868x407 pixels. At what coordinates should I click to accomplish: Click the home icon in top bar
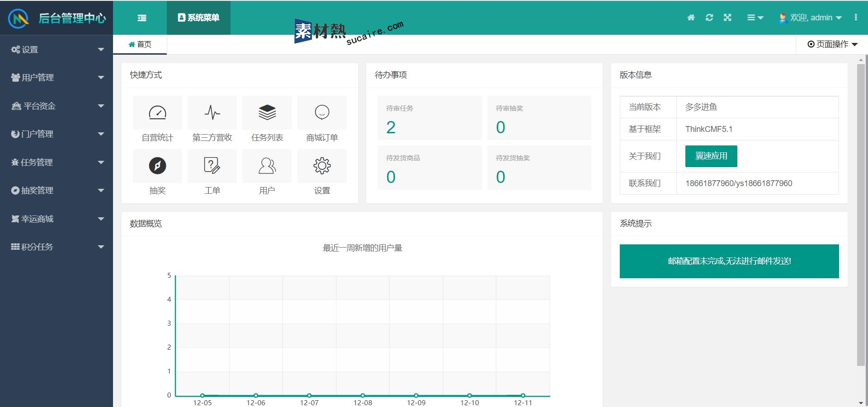(691, 18)
